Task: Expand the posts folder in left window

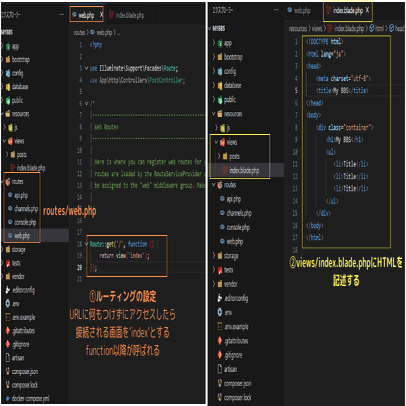Action: click(7, 154)
